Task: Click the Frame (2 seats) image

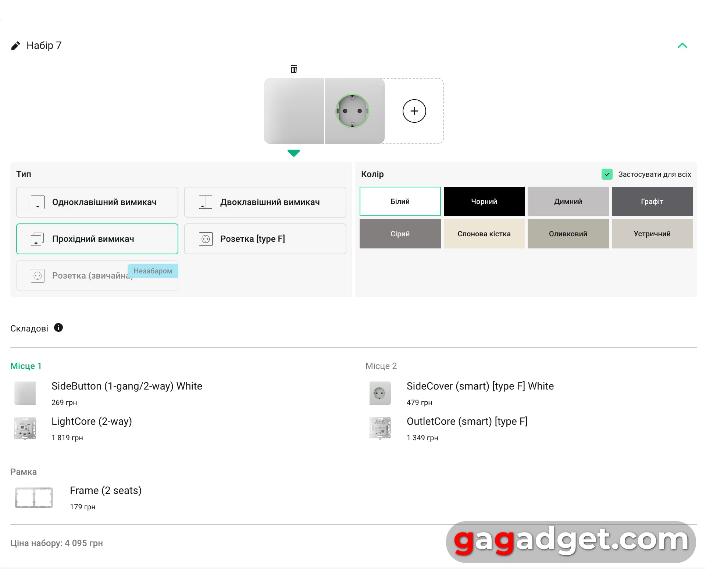Action: click(34, 498)
